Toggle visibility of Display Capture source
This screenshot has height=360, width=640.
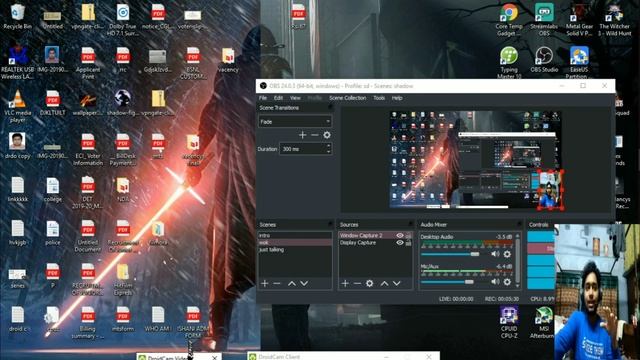400,242
